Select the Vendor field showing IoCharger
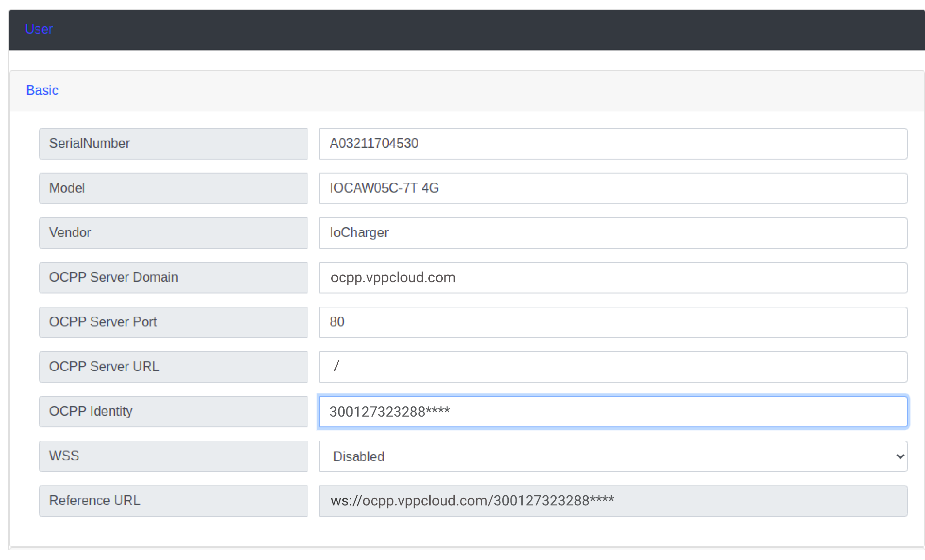This screenshot has height=560, width=925. tap(613, 233)
